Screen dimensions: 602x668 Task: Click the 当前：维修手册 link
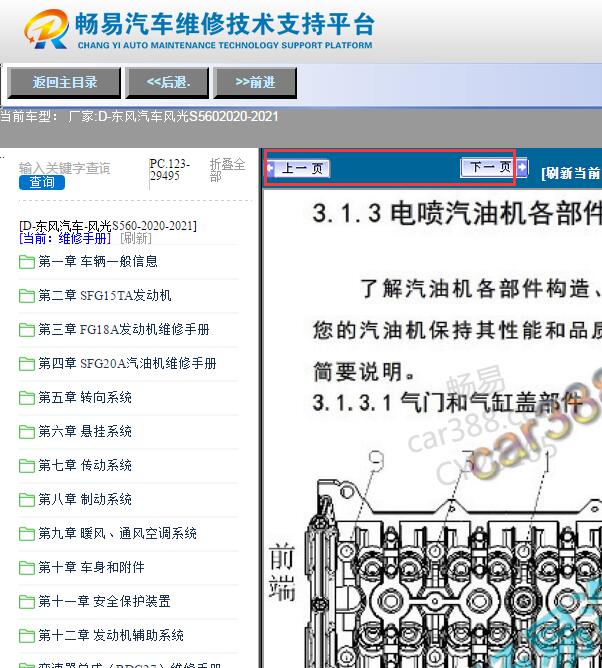[65, 238]
